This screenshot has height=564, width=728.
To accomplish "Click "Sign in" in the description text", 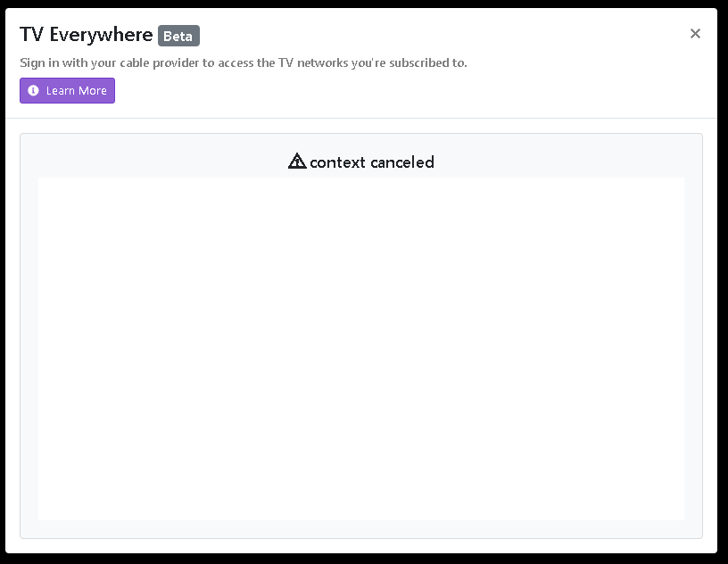I will coord(39,63).
